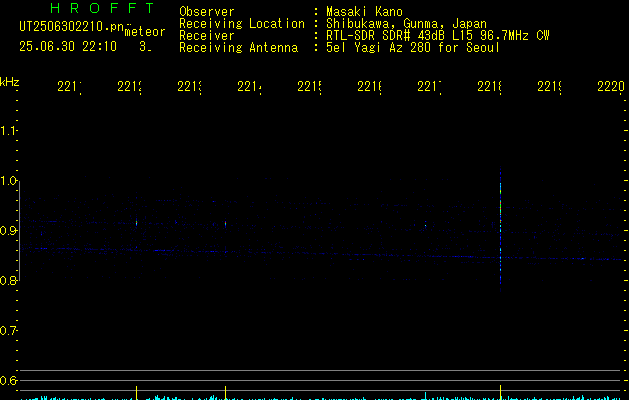This screenshot has height=400, width=629.
Task: Click the yellow bottom marker between 2213 and 2214
Action: [x=225, y=393]
